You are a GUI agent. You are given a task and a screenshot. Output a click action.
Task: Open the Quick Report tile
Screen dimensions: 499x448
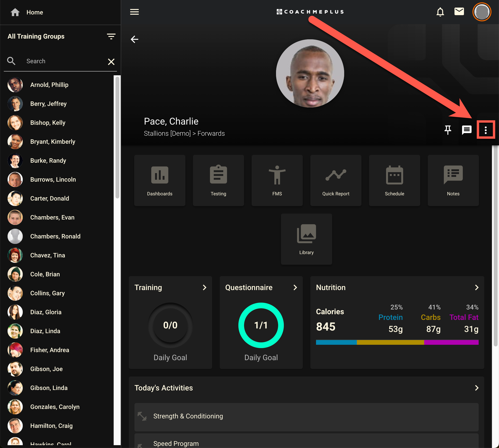tap(336, 180)
